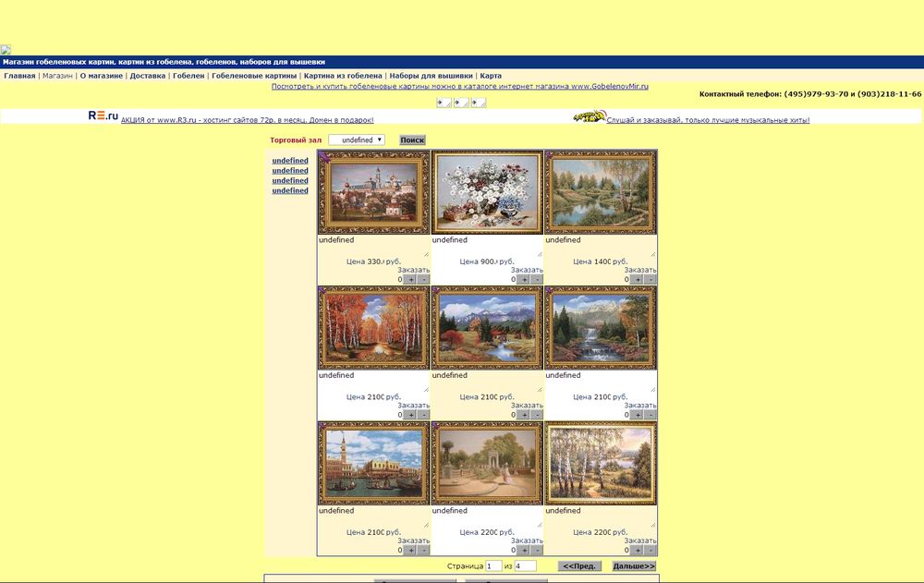Increase quantity for the 330 руб. monastery tapestry

(x=411, y=279)
